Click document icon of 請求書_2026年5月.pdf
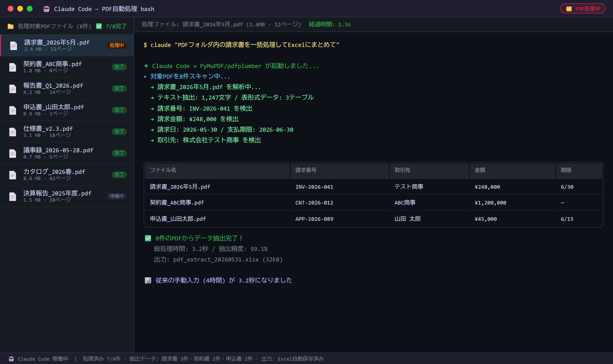613x364 pixels. [13, 46]
